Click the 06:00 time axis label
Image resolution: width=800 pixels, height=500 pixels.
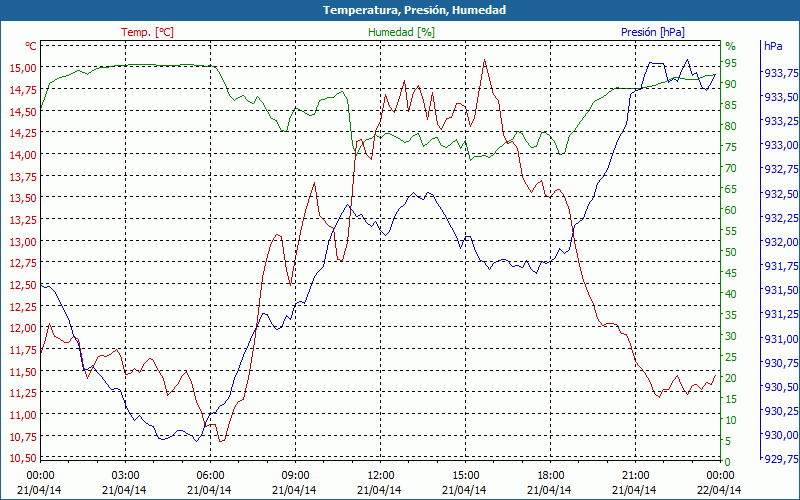[x=210, y=476]
